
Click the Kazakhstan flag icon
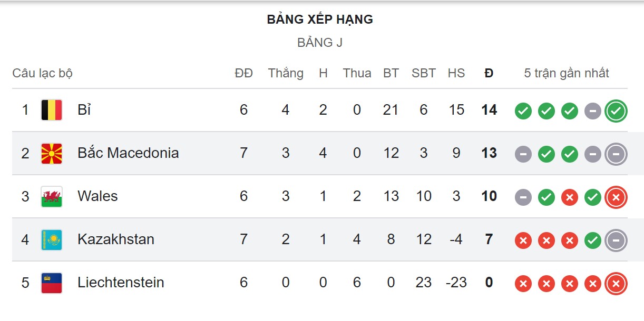tap(52, 239)
